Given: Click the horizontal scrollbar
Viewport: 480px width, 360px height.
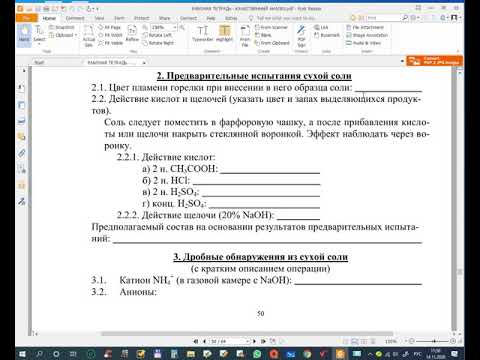Looking at the screenshot, I should [x=247, y=333].
